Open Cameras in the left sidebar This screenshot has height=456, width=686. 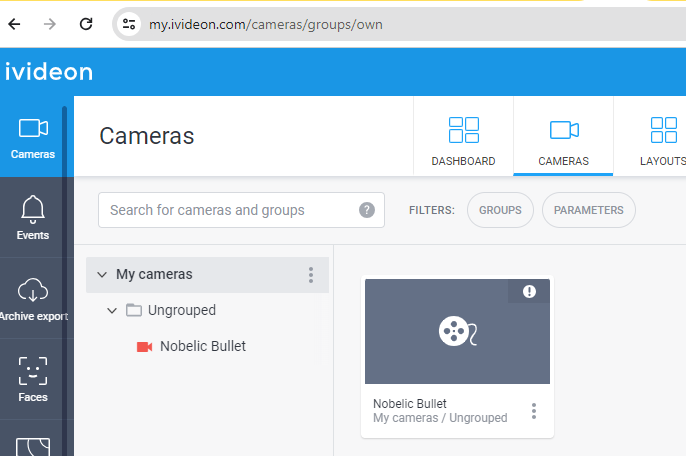click(x=33, y=137)
